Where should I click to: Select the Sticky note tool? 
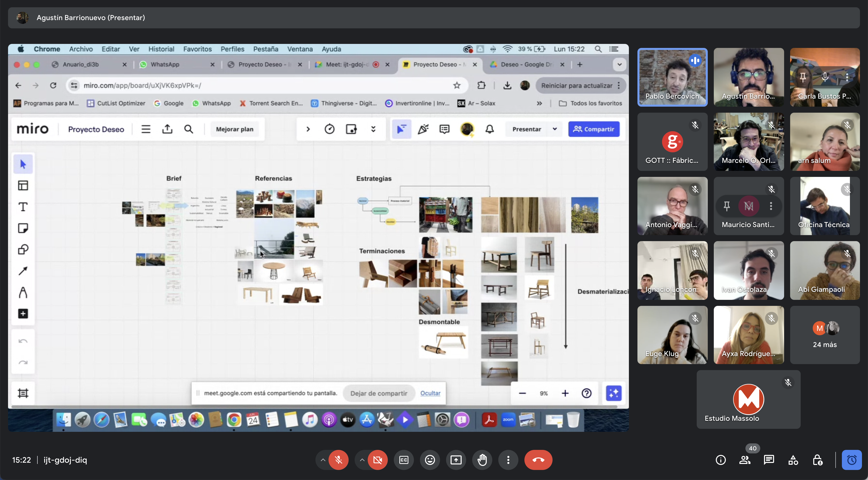[x=23, y=228]
